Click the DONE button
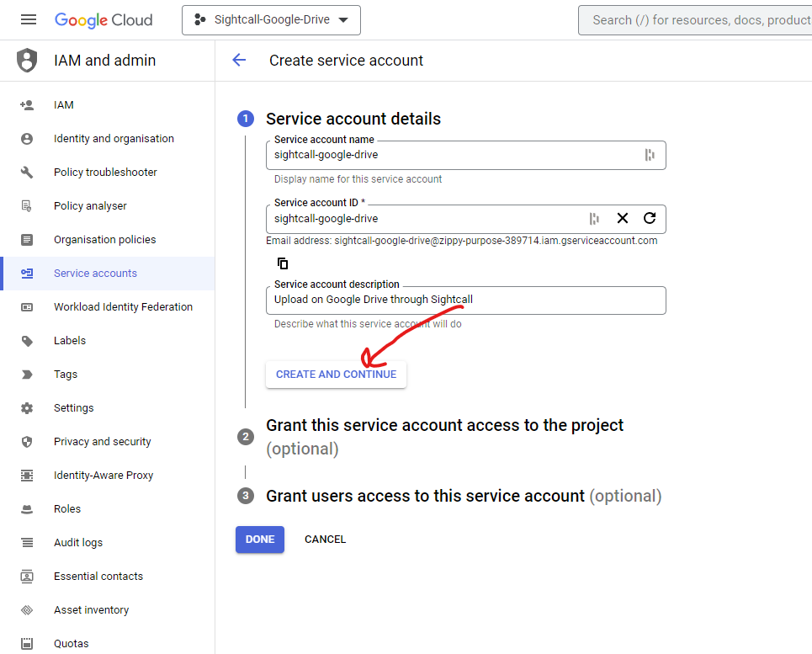The height and width of the screenshot is (654, 812). (260, 540)
